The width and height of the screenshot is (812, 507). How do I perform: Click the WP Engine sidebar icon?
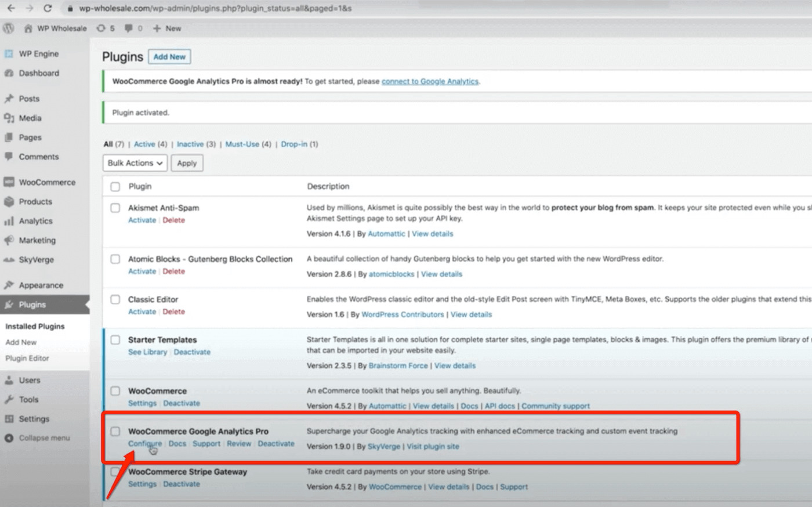[x=9, y=54]
